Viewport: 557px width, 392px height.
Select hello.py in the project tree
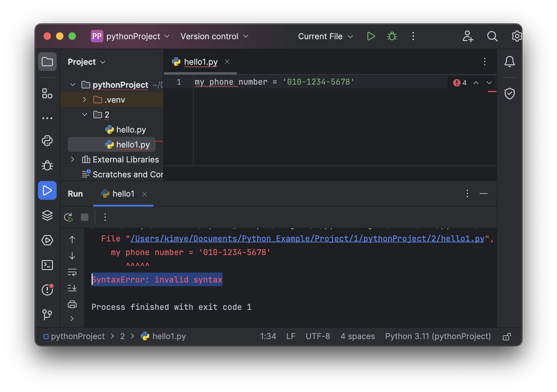coord(131,130)
